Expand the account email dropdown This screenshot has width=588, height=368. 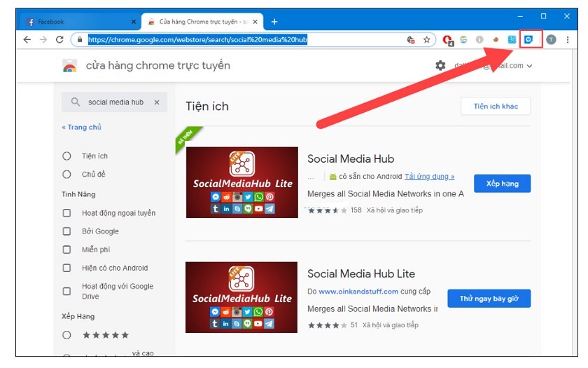click(529, 66)
